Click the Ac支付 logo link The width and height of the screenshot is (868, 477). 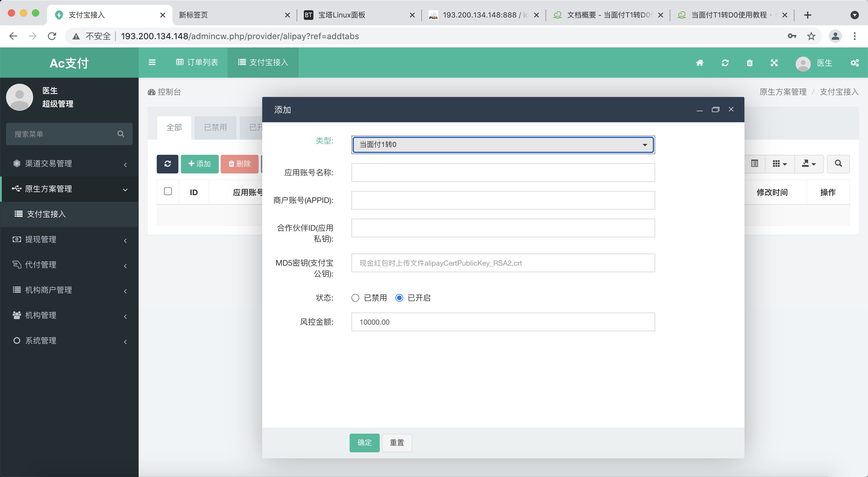pyautogui.click(x=69, y=63)
